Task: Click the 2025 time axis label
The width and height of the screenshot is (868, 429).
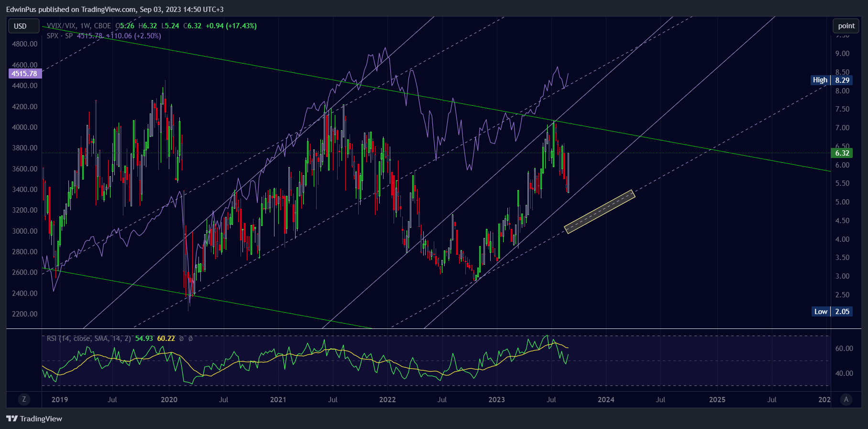Action: pyautogui.click(x=717, y=399)
